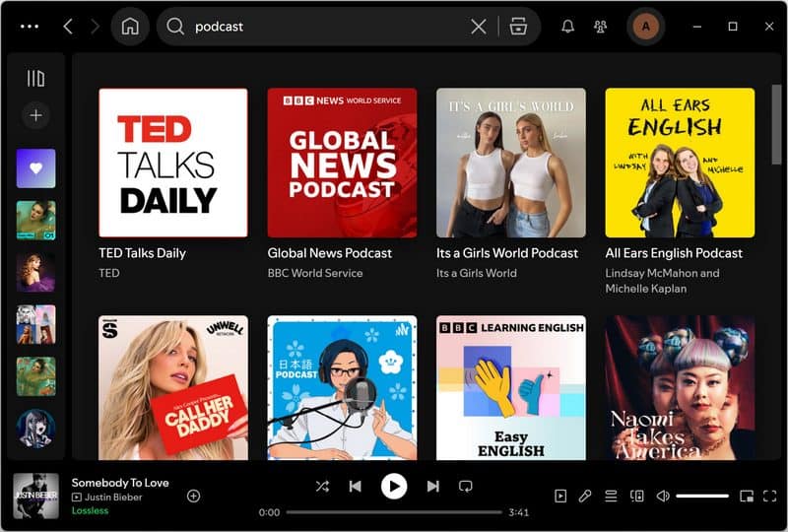Toggle the lyrics microphone icon
The image size is (788, 532).
[585, 497]
